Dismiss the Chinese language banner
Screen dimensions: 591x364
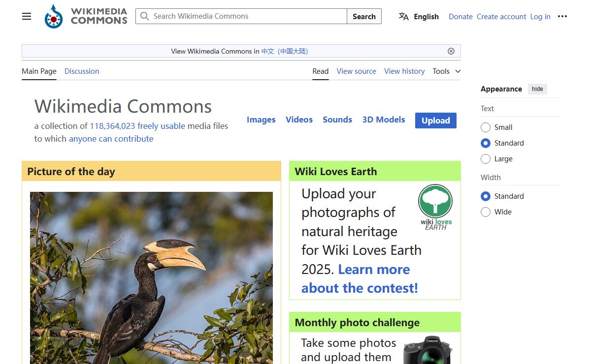coord(451,51)
